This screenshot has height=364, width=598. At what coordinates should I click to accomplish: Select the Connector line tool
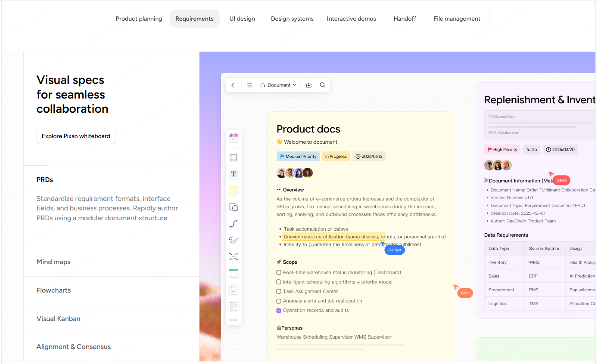click(x=234, y=224)
